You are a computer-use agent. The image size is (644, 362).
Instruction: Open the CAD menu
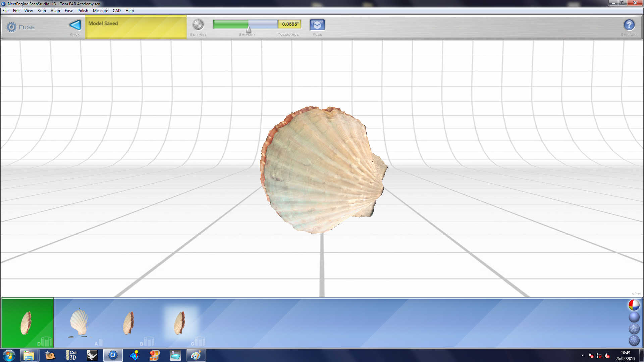click(x=116, y=11)
